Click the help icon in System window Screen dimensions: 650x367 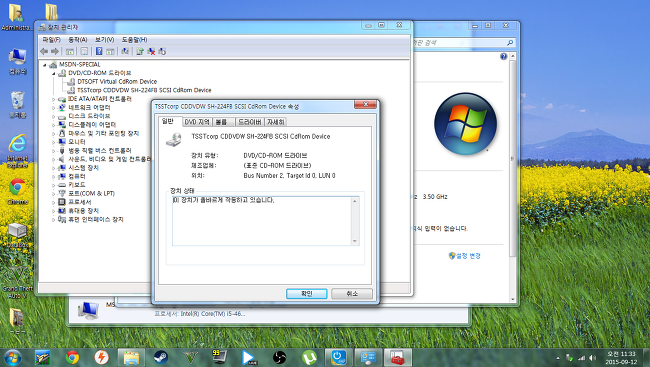pos(503,56)
